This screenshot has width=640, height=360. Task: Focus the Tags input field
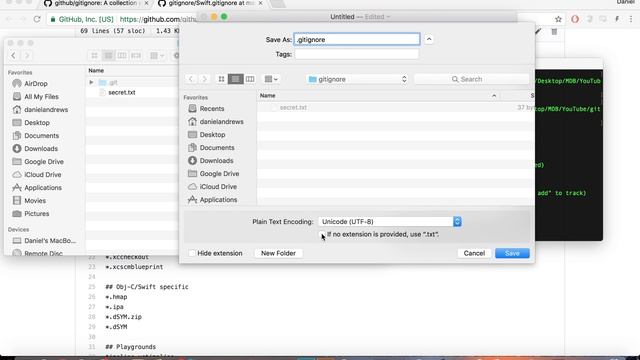pyautogui.click(x=357, y=54)
